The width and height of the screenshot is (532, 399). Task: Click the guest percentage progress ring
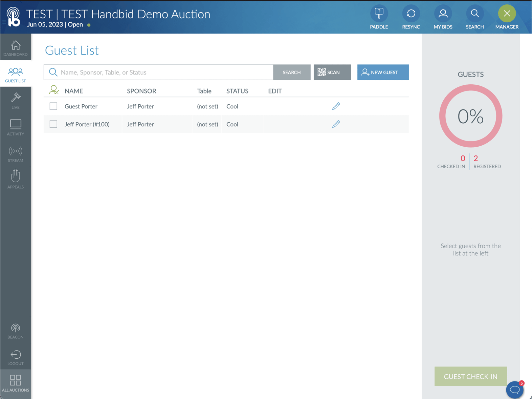[x=470, y=116]
